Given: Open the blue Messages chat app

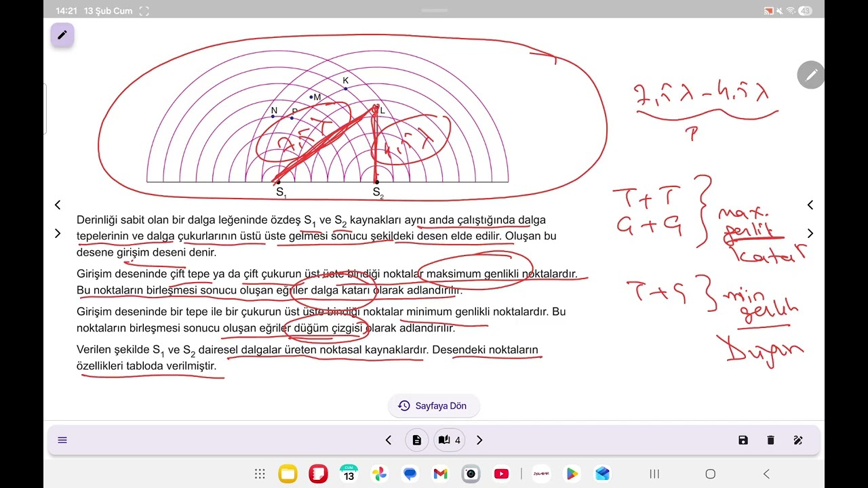Looking at the screenshot, I should [x=410, y=474].
